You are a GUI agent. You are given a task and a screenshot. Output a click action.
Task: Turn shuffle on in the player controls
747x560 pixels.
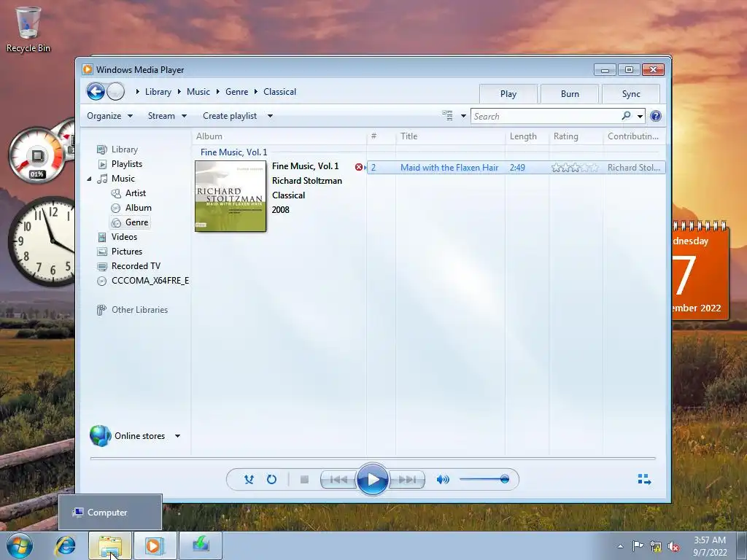point(249,480)
